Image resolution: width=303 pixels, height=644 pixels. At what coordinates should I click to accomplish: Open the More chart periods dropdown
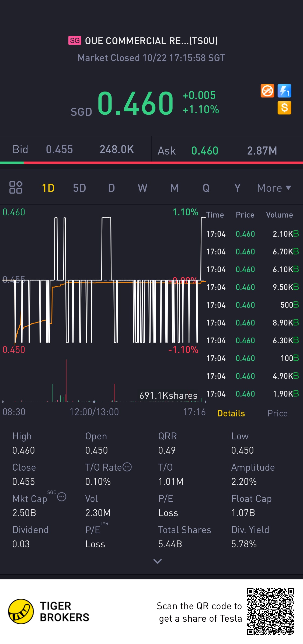pos(274,188)
